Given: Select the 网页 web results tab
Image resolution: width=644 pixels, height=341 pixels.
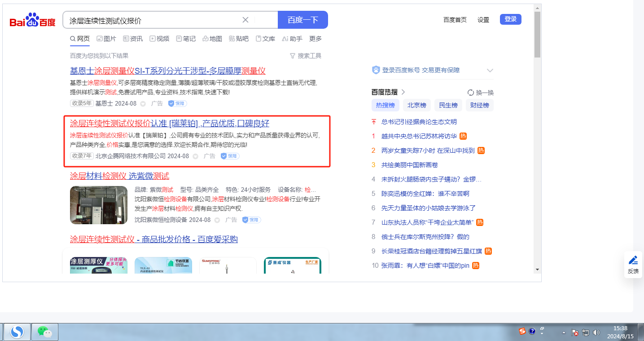Looking at the screenshot, I should [x=80, y=39].
